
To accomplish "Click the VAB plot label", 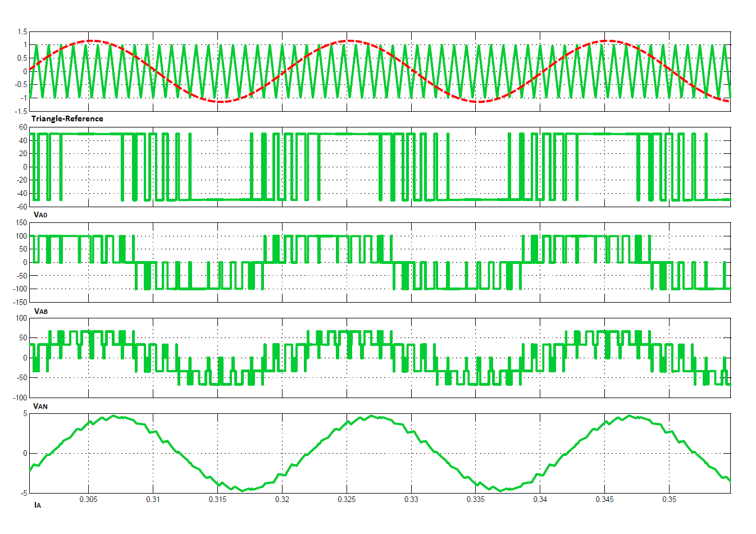I will tap(41, 311).
